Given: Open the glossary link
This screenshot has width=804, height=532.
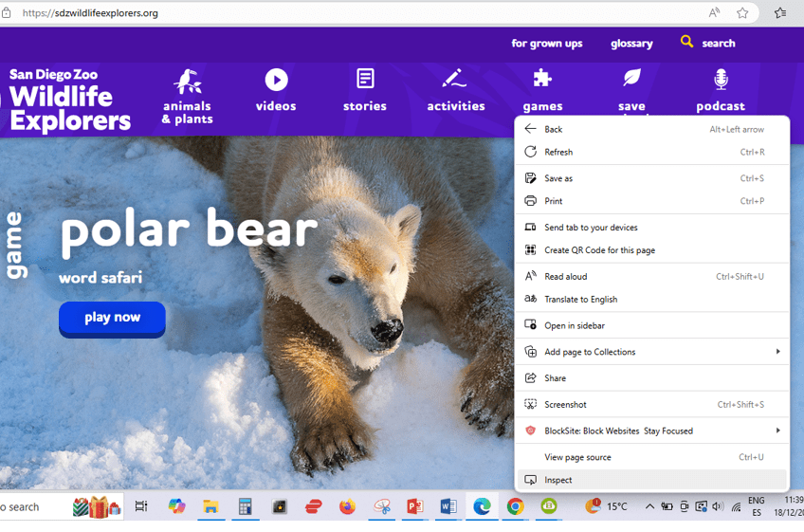Looking at the screenshot, I should 631,44.
